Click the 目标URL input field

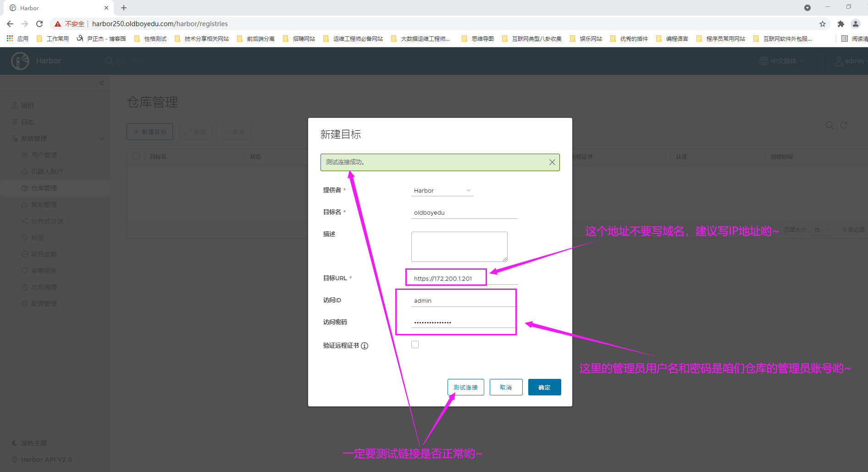click(464, 278)
